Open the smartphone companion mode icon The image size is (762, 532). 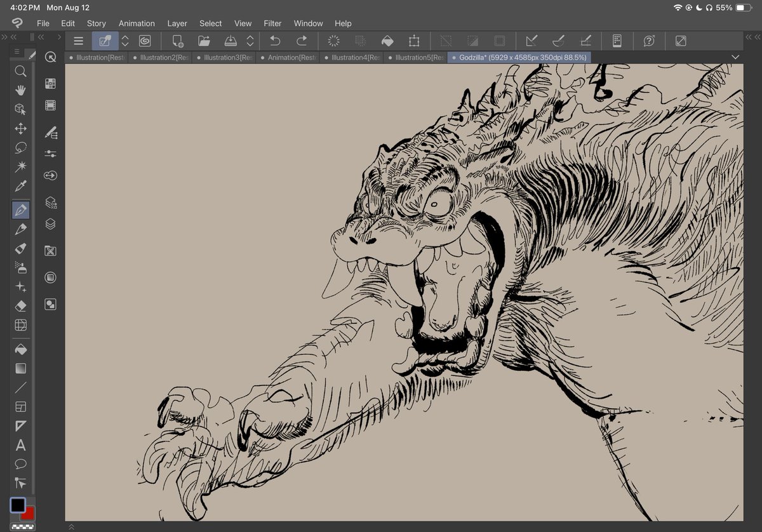click(x=617, y=41)
